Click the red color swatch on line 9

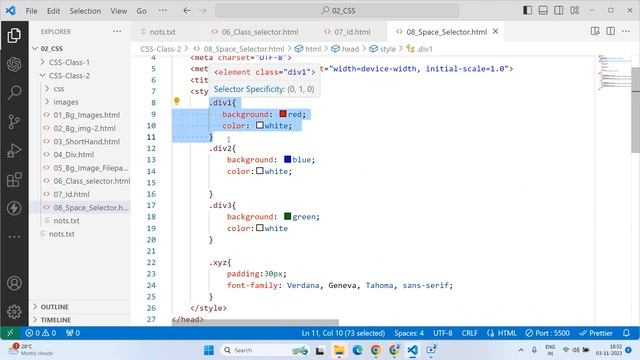click(x=283, y=114)
